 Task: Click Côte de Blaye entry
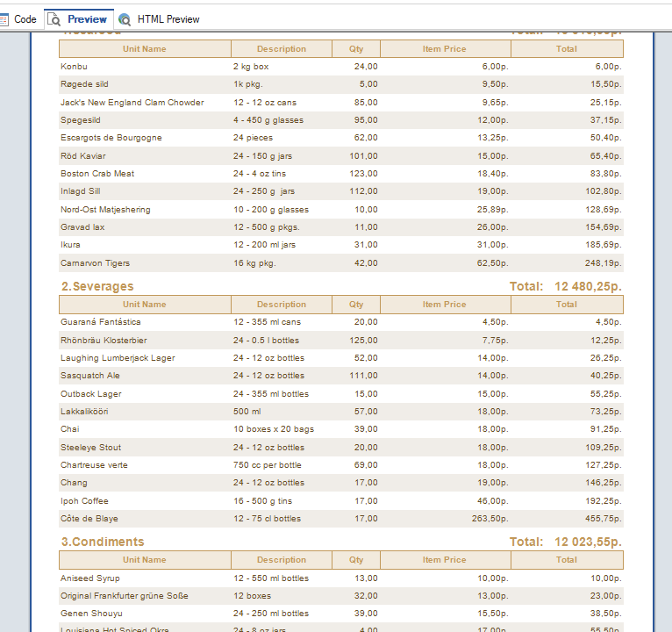(x=89, y=519)
